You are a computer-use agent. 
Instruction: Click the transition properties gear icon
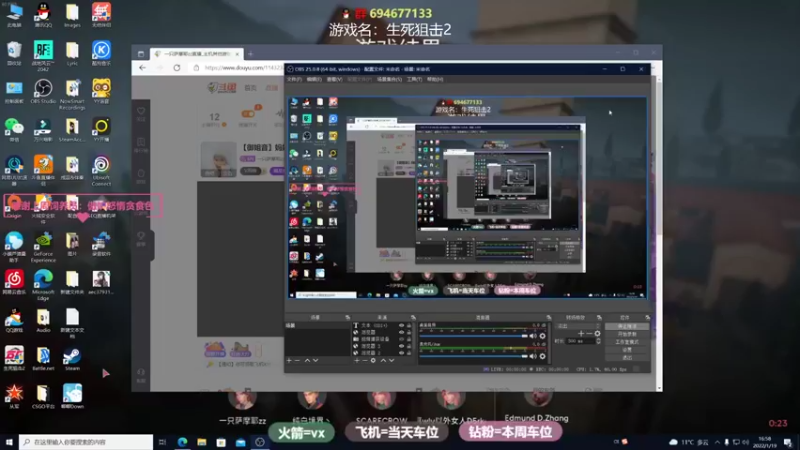(x=597, y=334)
